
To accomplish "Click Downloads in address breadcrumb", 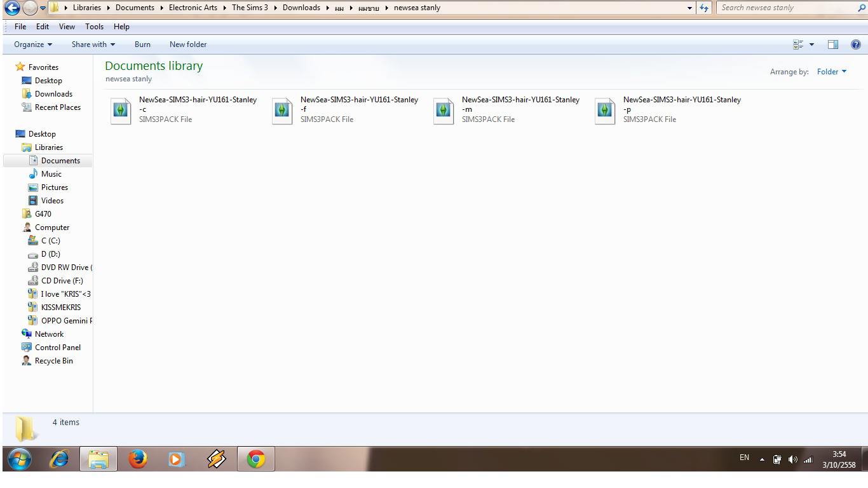I will [301, 8].
